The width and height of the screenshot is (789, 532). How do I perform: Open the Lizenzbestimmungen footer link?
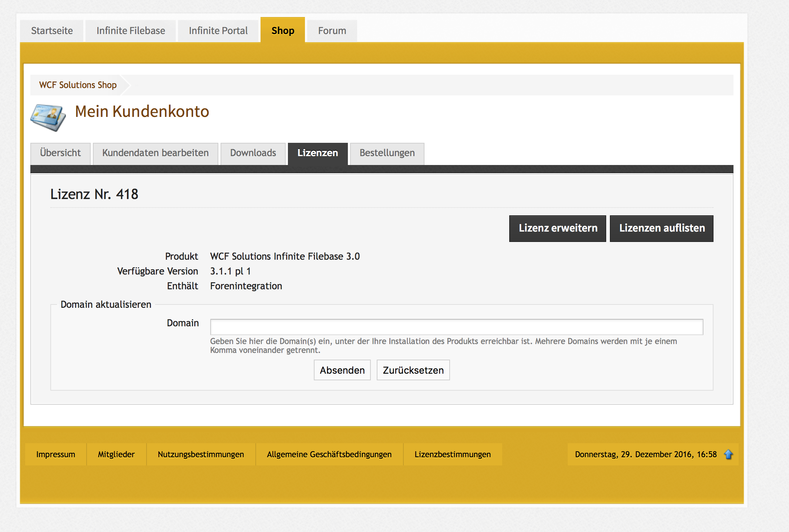click(x=452, y=454)
